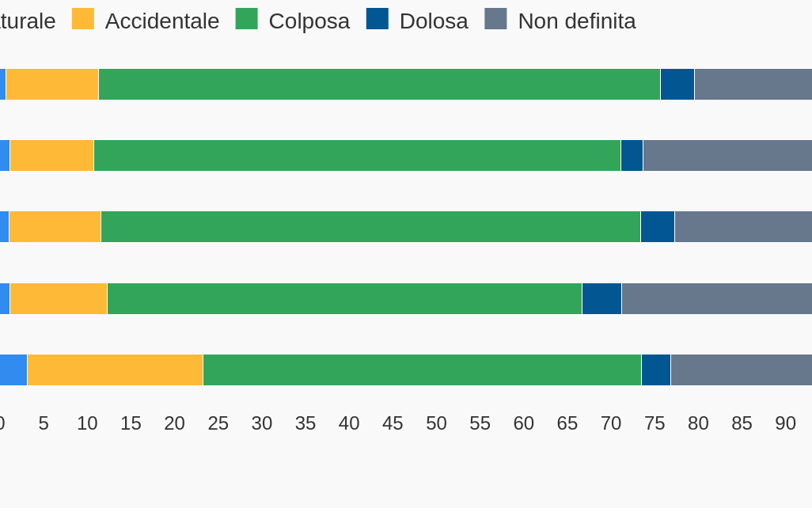Click the gray Non definita legend swatch
The height and width of the screenshot is (508, 812).
click(495, 19)
